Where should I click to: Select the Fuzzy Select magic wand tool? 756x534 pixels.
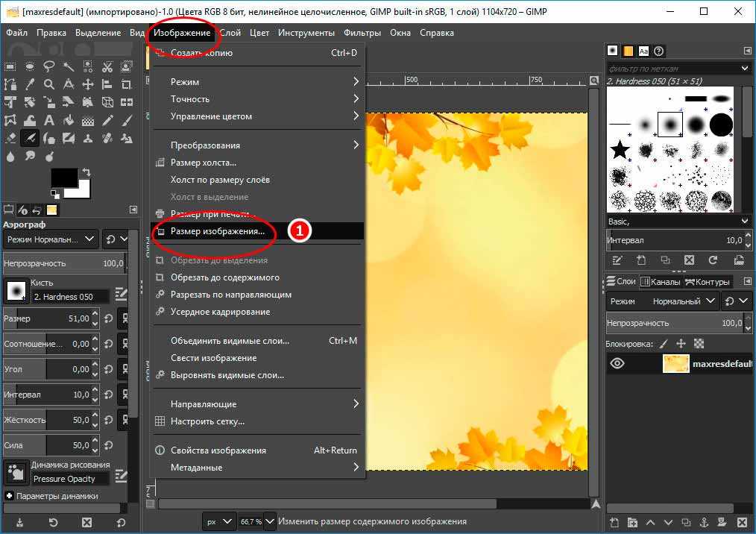pyautogui.click(x=69, y=66)
